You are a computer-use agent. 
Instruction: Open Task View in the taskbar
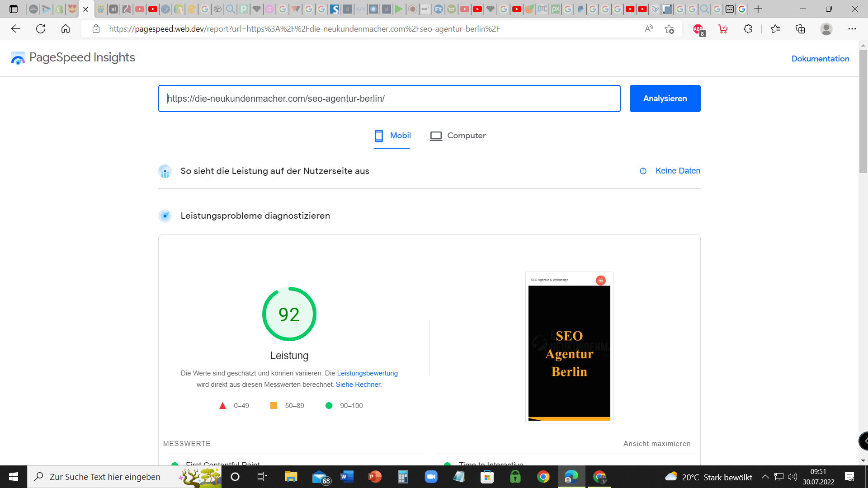[x=262, y=477]
